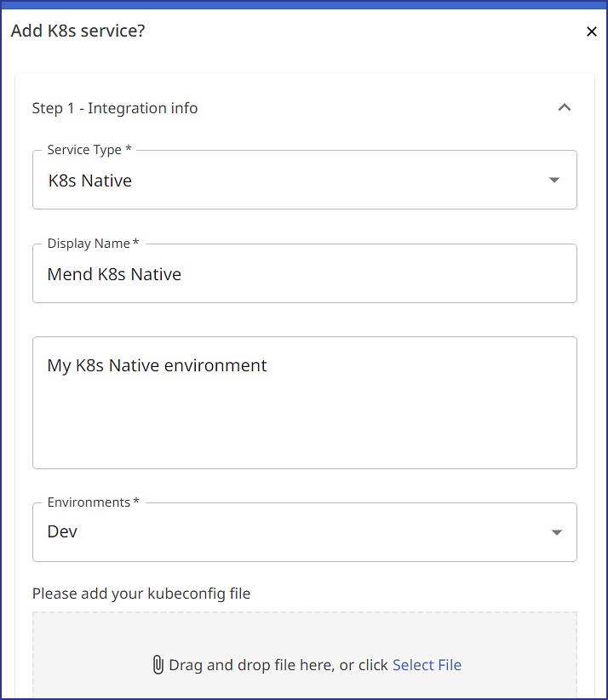Collapse the Step 1 section chevron
Image resolution: width=608 pixels, height=700 pixels.
(x=564, y=107)
